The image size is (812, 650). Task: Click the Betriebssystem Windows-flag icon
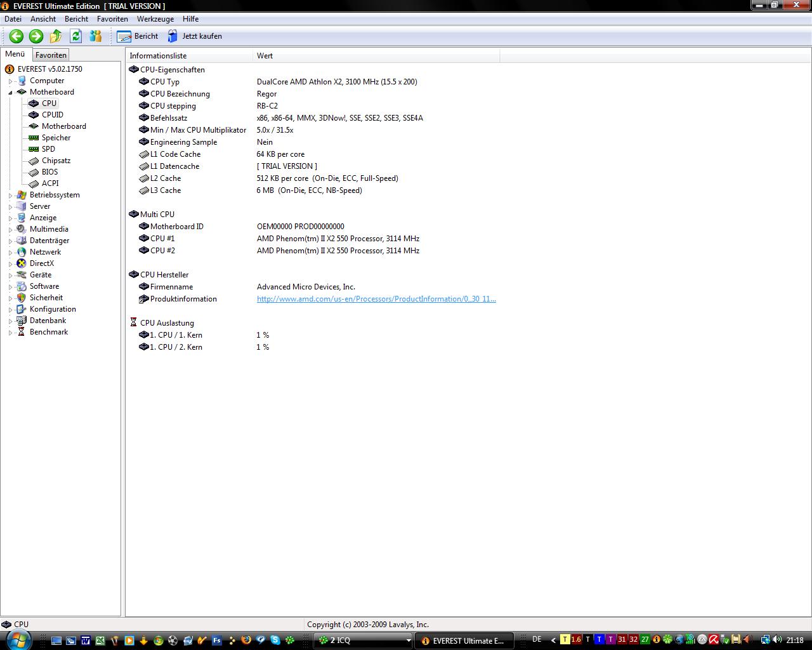coord(22,195)
